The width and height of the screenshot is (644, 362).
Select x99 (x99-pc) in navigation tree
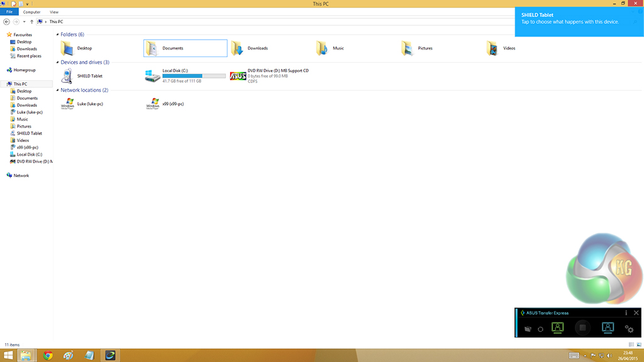tap(25, 147)
